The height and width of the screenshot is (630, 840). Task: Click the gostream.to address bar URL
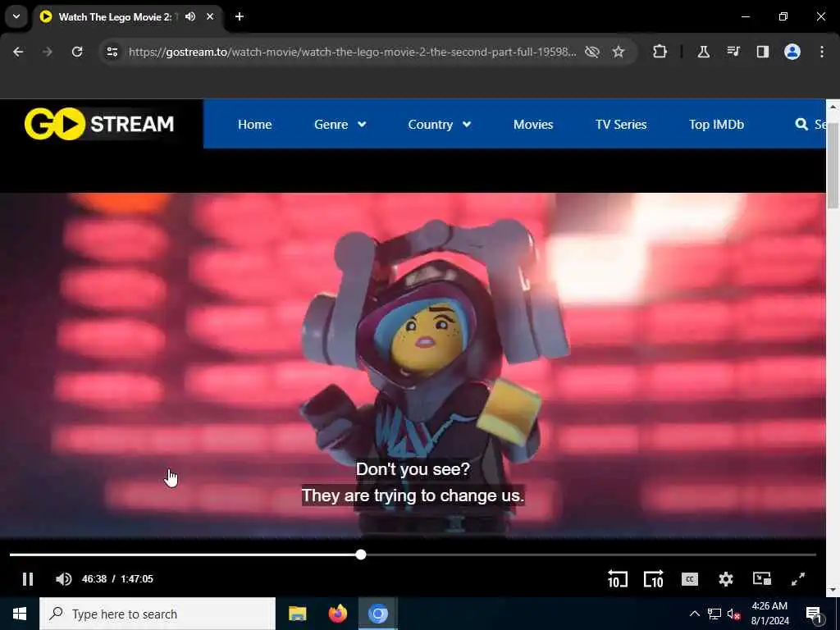[x=353, y=52]
